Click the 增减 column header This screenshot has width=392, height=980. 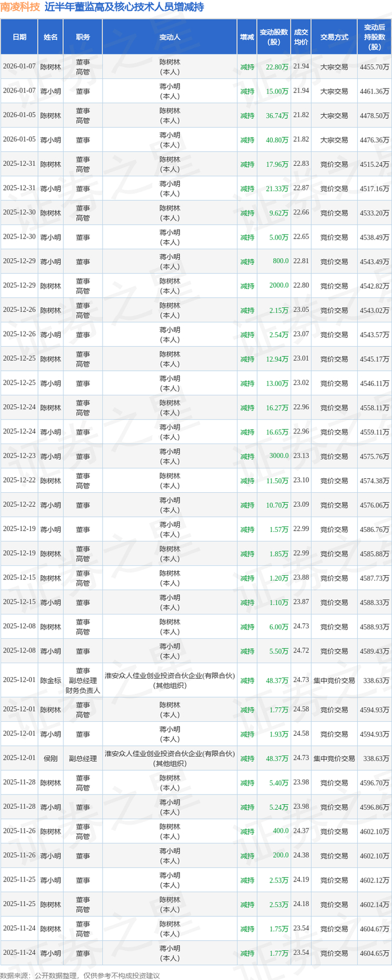click(x=247, y=37)
